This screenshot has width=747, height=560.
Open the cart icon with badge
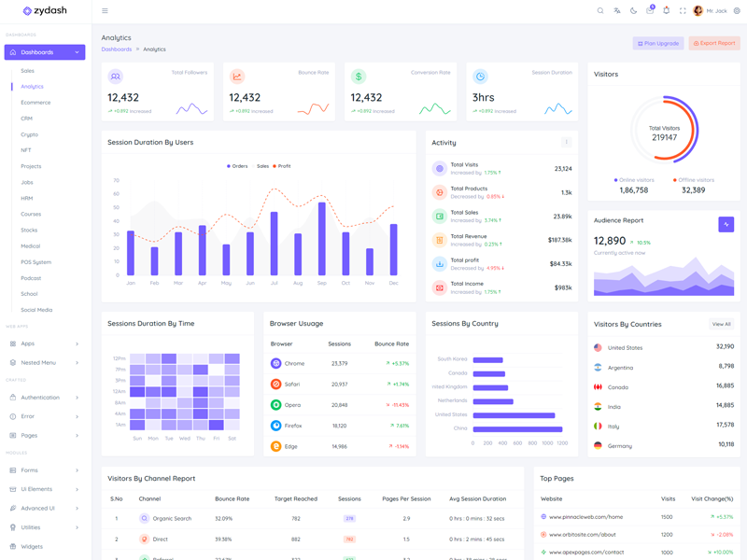pyautogui.click(x=650, y=11)
